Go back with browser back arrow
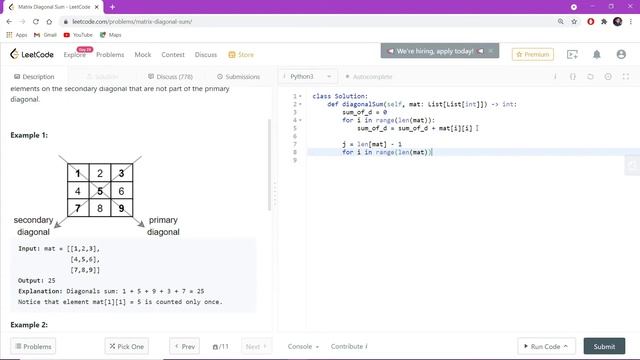 9,22
